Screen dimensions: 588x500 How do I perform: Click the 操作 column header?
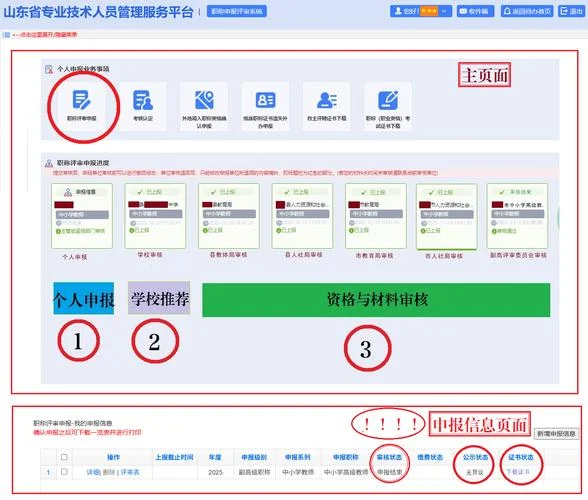click(x=113, y=457)
